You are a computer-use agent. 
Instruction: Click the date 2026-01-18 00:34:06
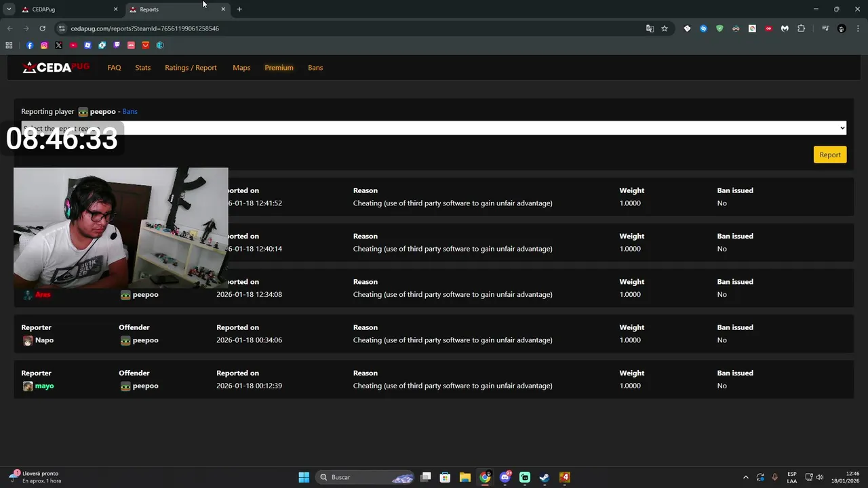click(249, 340)
